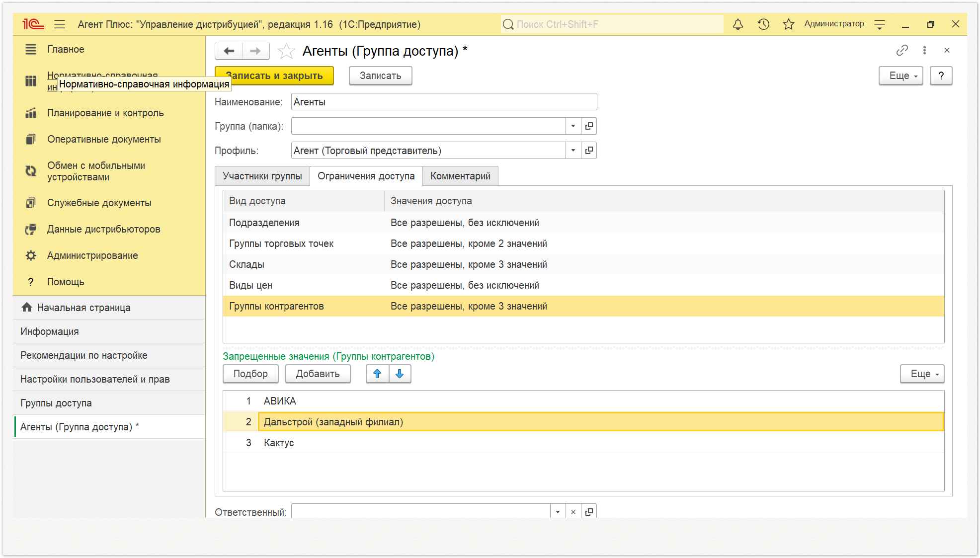Close the Агенты group form
980x558 pixels.
click(947, 50)
